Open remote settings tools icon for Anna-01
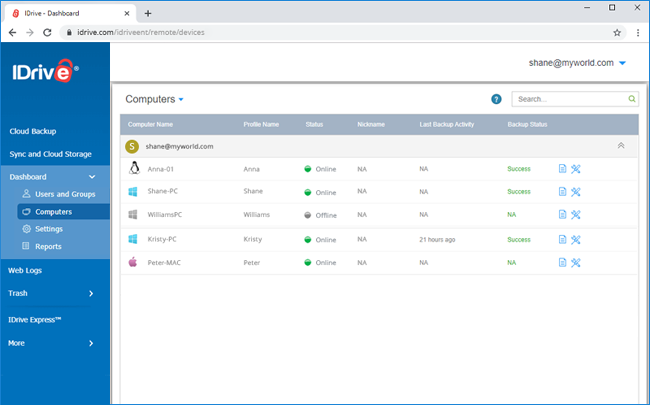Image resolution: width=650 pixels, height=405 pixels. coord(575,169)
